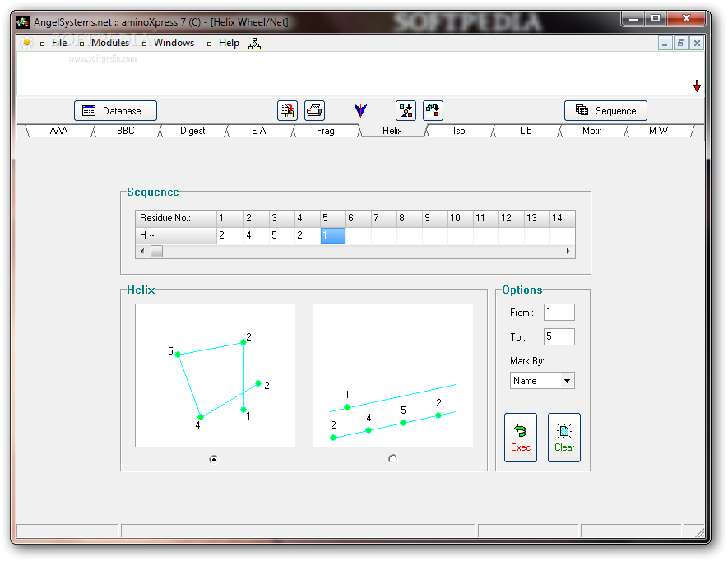The height and width of the screenshot is (561, 728).
Task: Click the sequence scrollbar thumb
Action: point(156,251)
